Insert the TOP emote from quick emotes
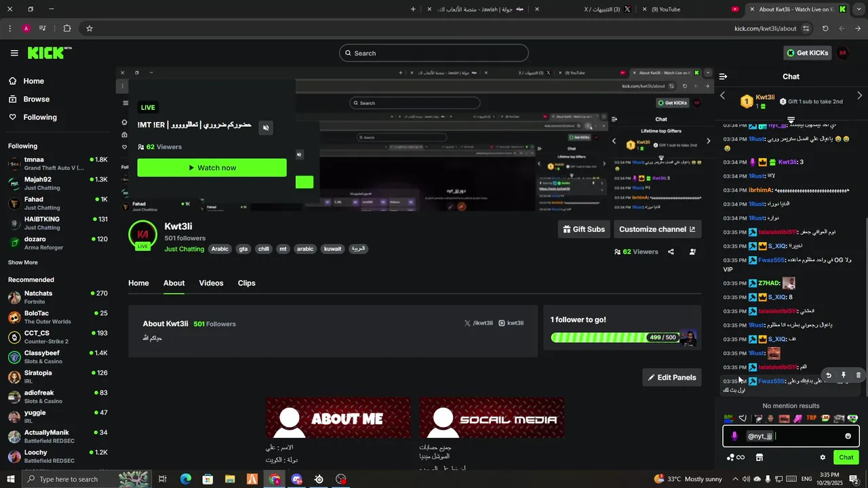Viewport: 868px width, 488px height. click(811, 418)
